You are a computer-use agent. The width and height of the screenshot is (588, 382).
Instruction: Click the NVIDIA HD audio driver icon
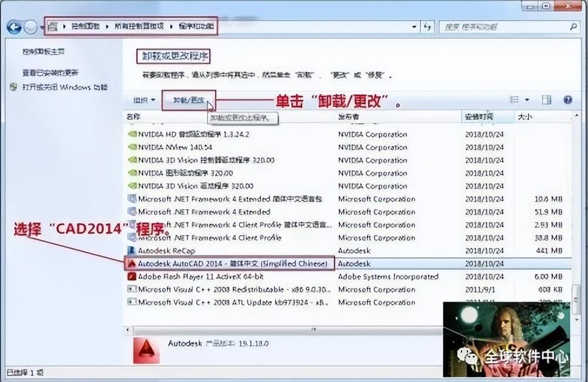132,134
